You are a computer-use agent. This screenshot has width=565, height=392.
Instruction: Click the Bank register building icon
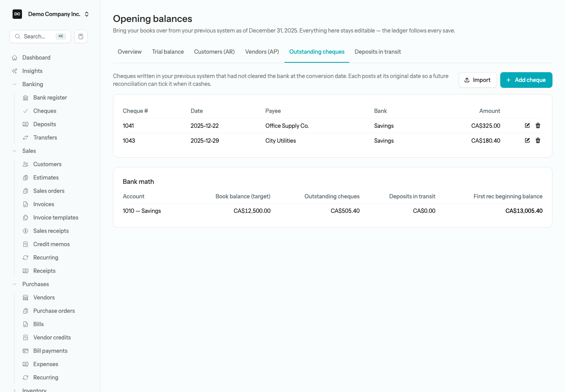click(26, 98)
